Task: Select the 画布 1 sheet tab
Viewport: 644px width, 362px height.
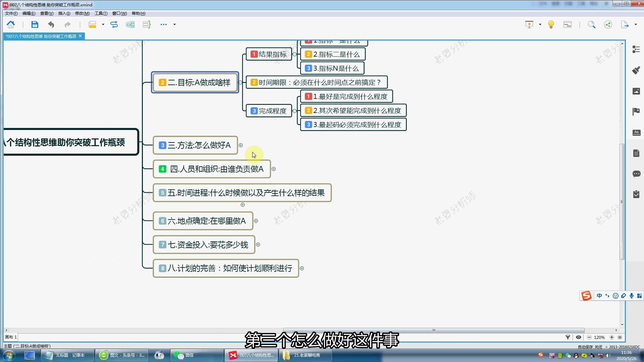Action: (x=11, y=337)
